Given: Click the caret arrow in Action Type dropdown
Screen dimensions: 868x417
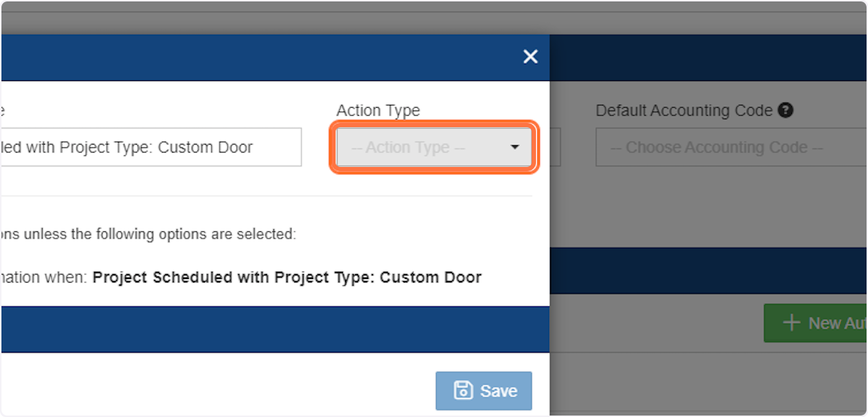Looking at the screenshot, I should click(515, 147).
